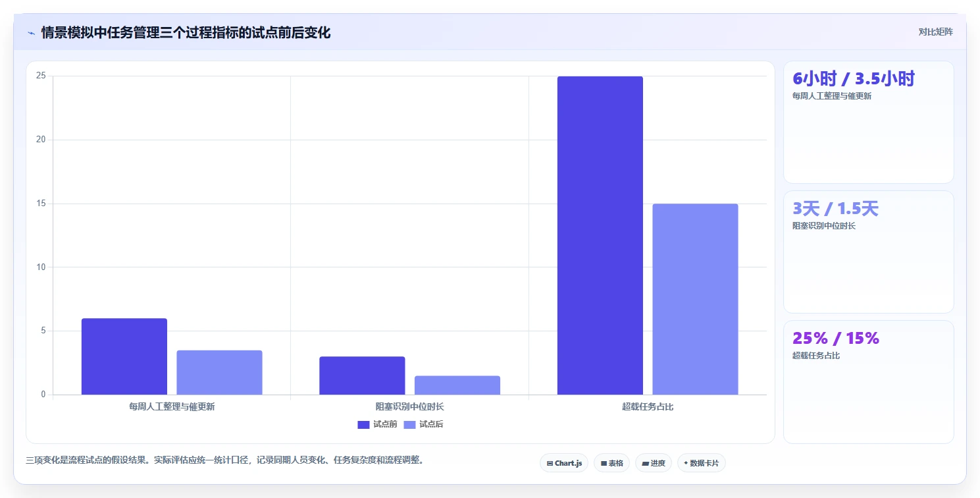Click the 试点后 bar for 阻塞识别中位时长
The width and height of the screenshot is (980, 498).
(457, 385)
